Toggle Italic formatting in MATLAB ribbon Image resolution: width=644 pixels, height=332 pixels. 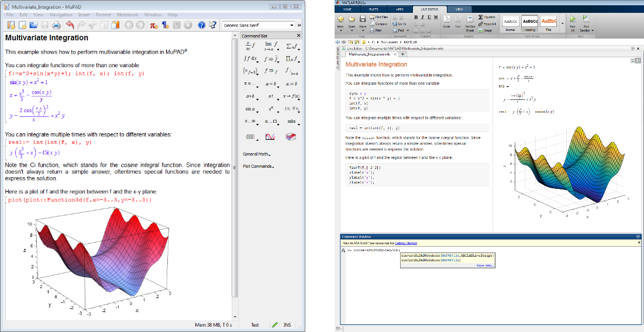tap(422, 17)
